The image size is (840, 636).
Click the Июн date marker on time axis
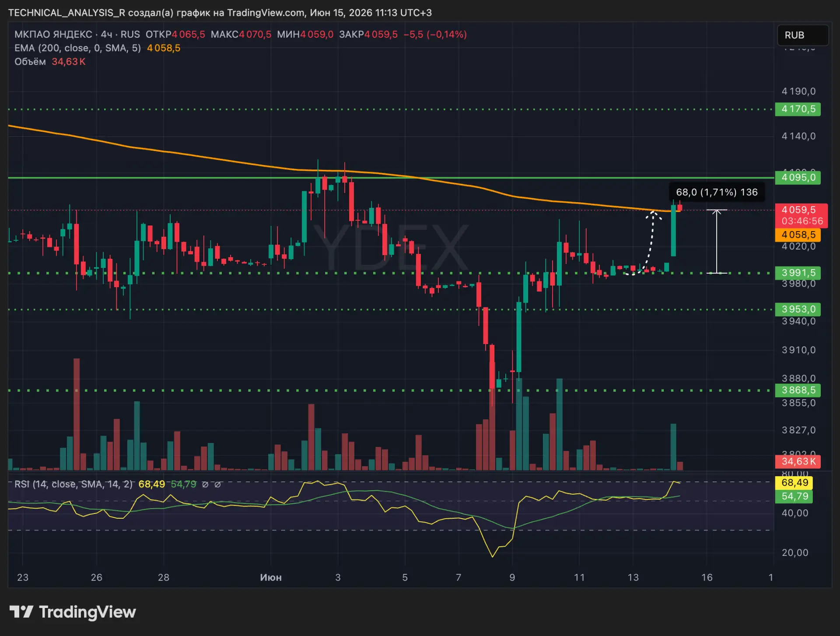pos(271,577)
